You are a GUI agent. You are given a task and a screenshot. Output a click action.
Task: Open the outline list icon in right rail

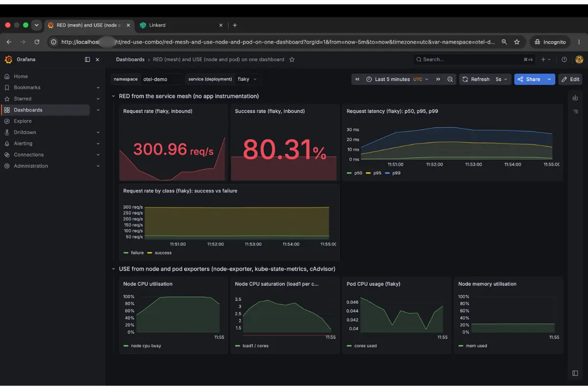click(575, 112)
